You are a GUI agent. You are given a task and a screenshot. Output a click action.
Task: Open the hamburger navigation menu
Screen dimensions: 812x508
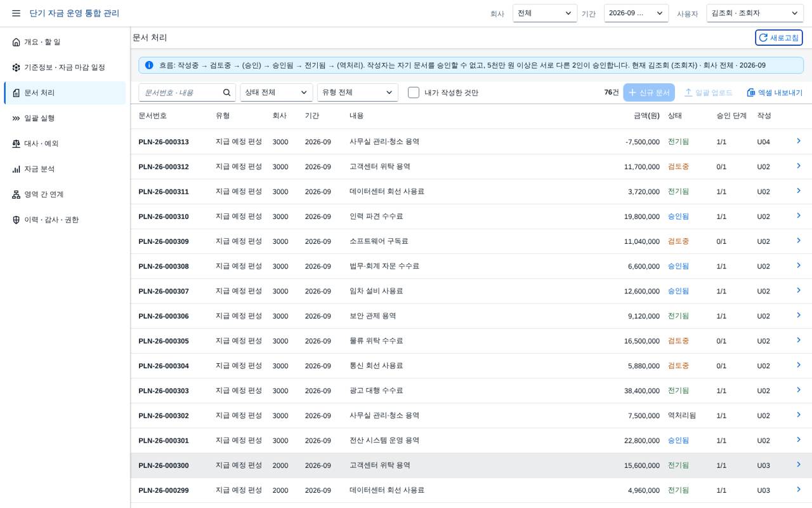(16, 13)
